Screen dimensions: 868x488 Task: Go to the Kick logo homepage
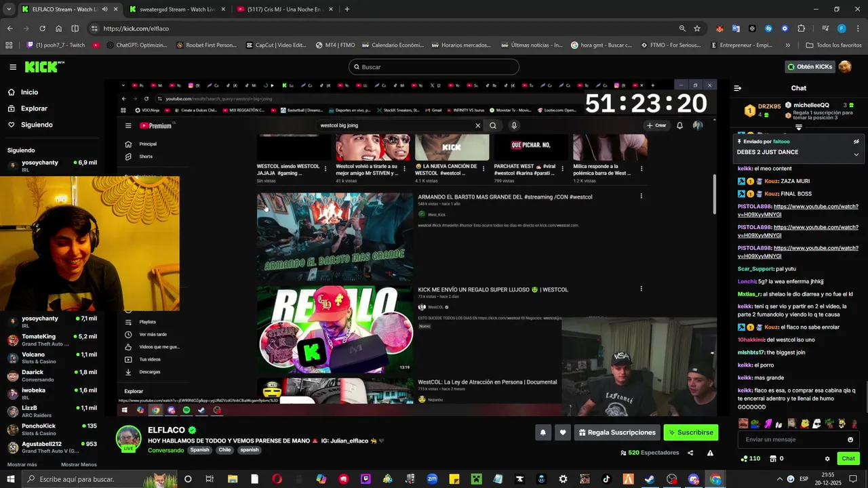(44, 67)
